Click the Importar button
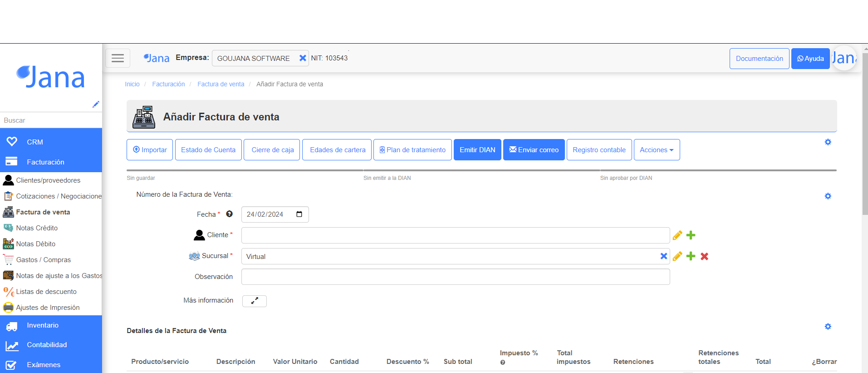 pyautogui.click(x=150, y=150)
